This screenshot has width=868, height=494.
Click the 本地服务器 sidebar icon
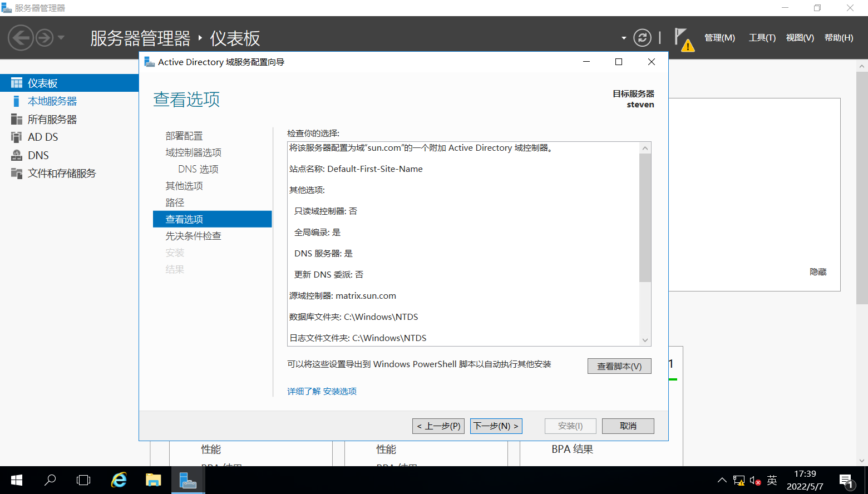(17, 101)
